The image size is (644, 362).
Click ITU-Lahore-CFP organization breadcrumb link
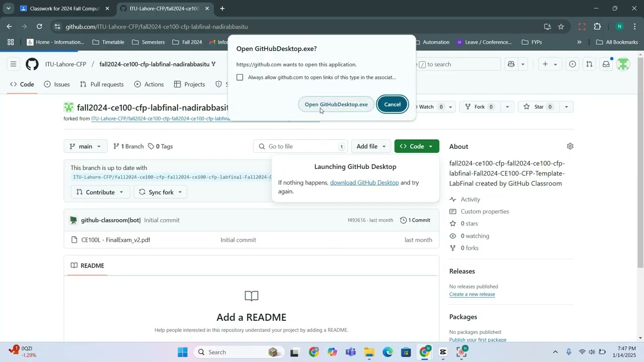66,64
